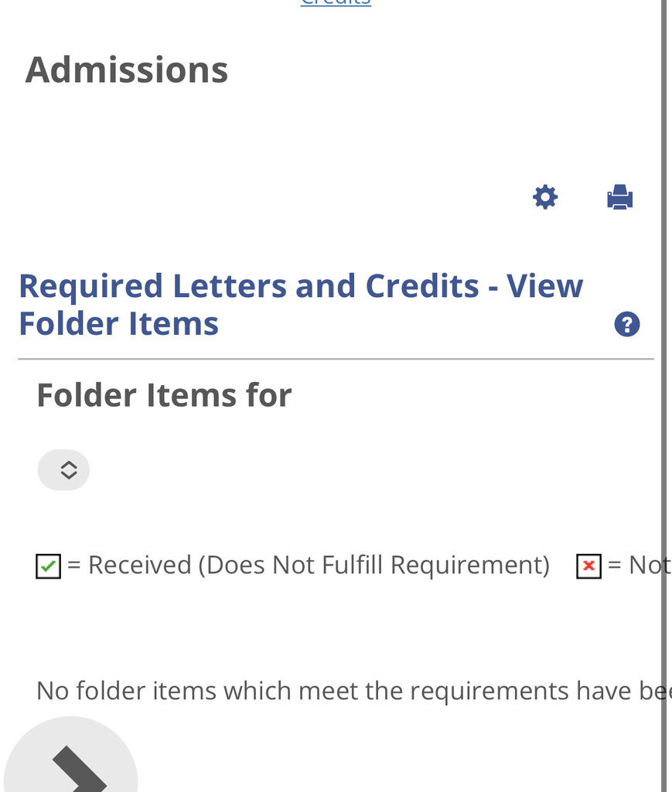Open help via the question mark icon
The image size is (672, 792).
point(626,324)
